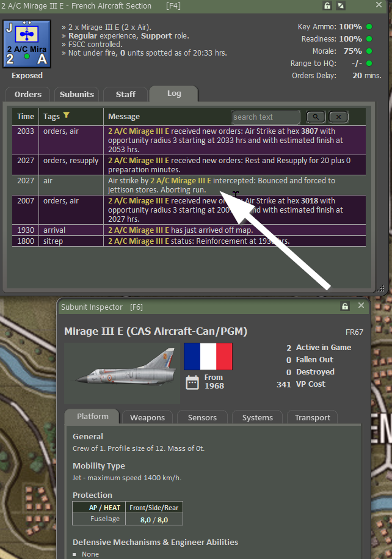The image size is (392, 559).
Task: Click the Time column header
Action: (x=25, y=117)
